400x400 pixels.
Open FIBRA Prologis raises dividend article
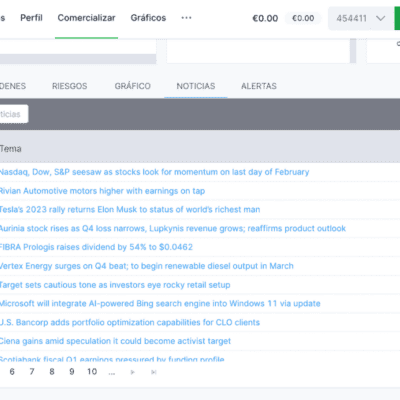(96, 247)
